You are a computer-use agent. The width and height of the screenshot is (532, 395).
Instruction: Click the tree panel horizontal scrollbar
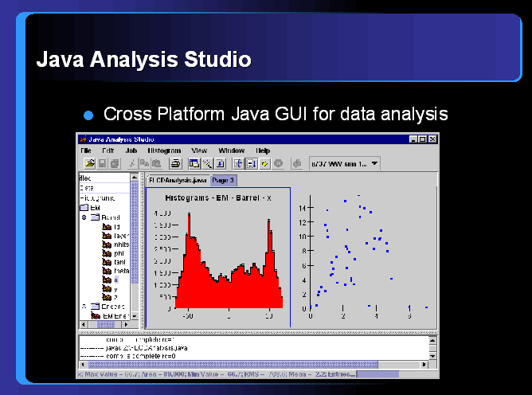104,324
